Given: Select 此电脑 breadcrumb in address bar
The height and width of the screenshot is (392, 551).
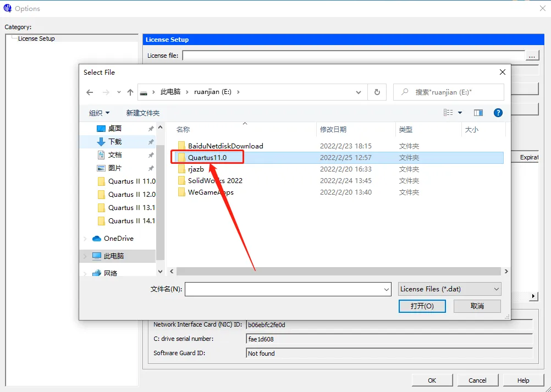Looking at the screenshot, I should 170,92.
